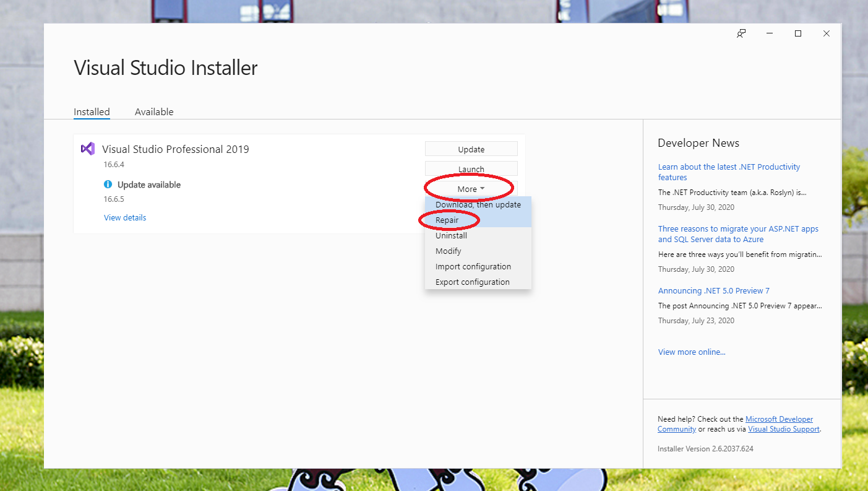Click View more online
The height and width of the screenshot is (491, 868).
click(692, 352)
